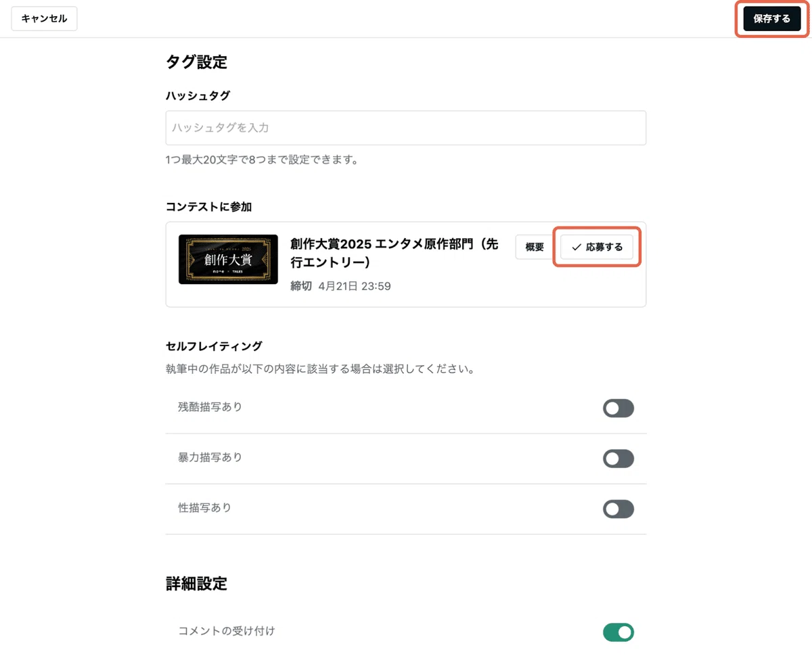Select the 残酷描写あり row label

click(210, 407)
